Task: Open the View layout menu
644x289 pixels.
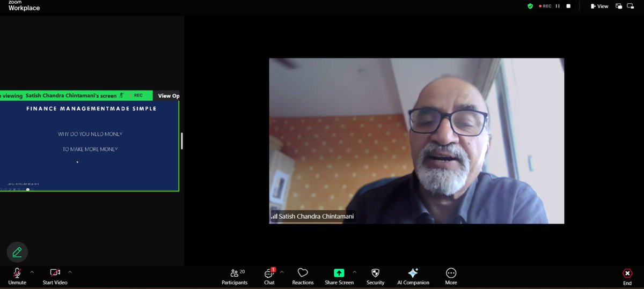Action: (599, 6)
